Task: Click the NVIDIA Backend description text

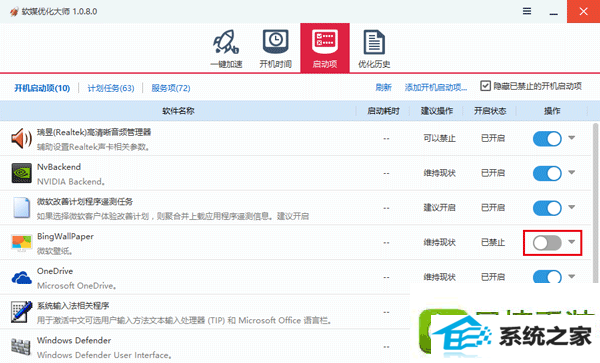Action: [x=71, y=182]
